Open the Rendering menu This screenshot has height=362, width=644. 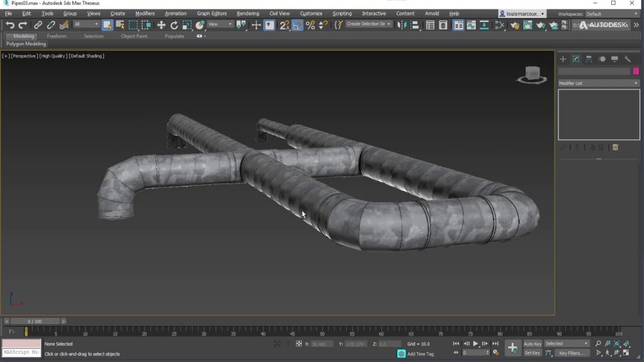tap(247, 13)
